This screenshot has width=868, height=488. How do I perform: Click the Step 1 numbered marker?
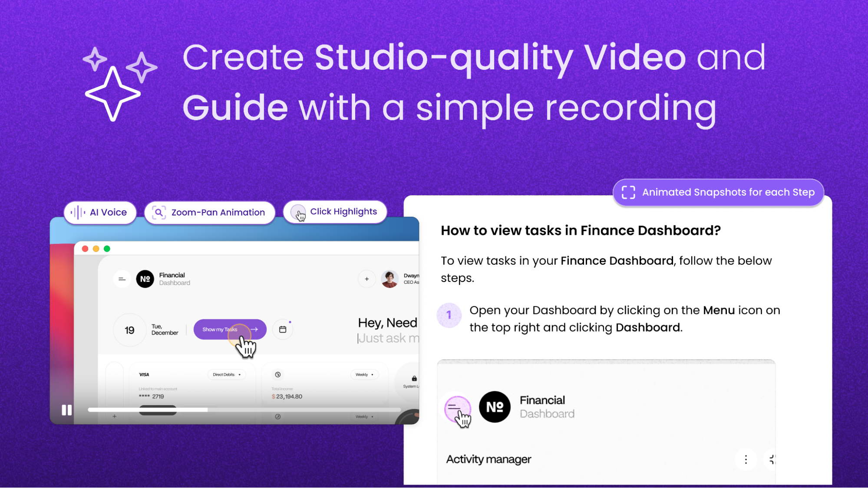coord(447,314)
